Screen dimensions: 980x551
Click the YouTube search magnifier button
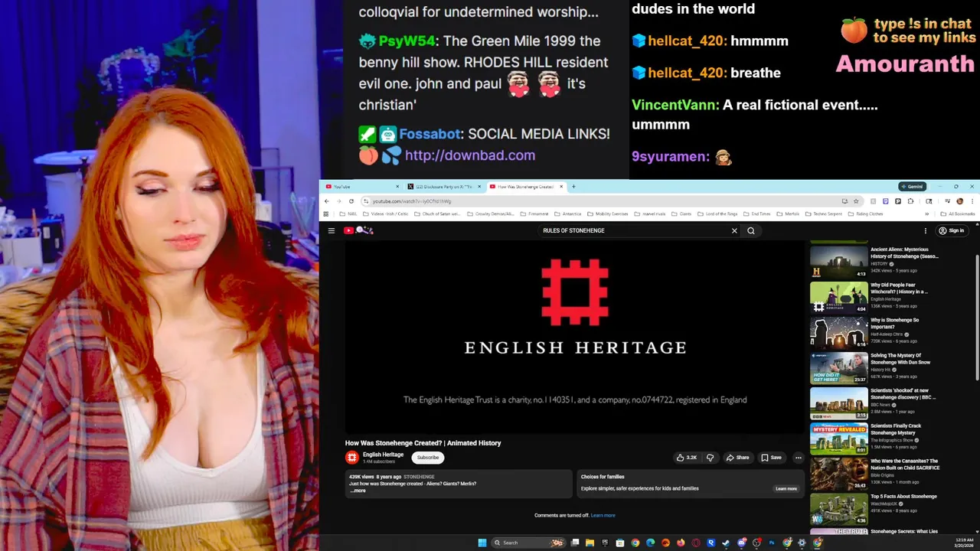coord(751,230)
